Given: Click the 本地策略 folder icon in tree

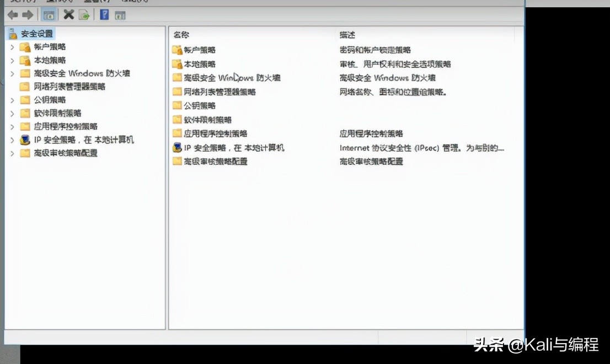Looking at the screenshot, I should [x=25, y=60].
